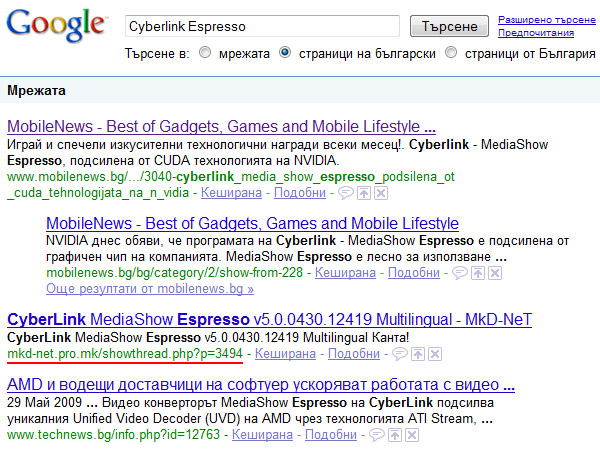
Task: Click the 'Търсене в:' label
Action: (x=157, y=53)
